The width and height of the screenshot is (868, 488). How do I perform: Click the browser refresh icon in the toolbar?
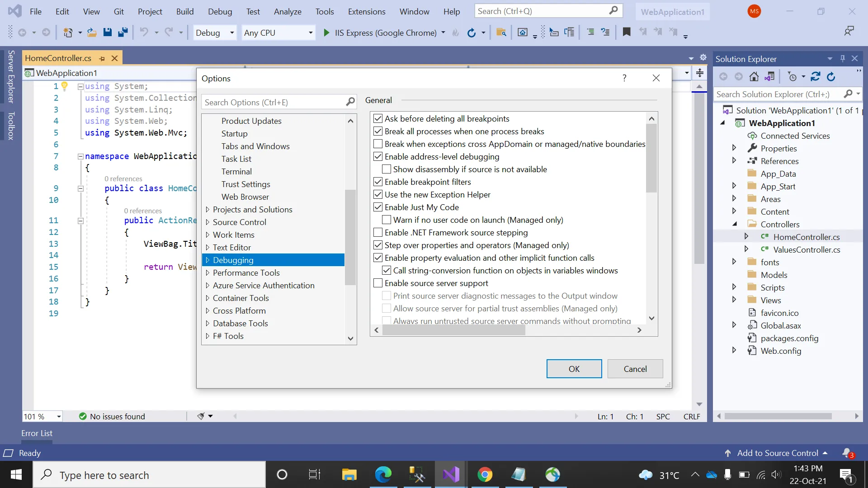click(x=472, y=33)
